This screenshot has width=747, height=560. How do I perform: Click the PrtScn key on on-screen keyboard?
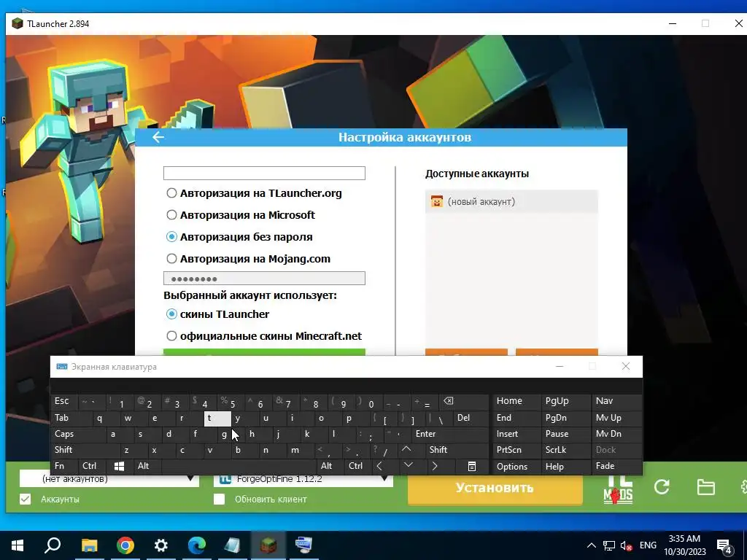click(x=516, y=450)
